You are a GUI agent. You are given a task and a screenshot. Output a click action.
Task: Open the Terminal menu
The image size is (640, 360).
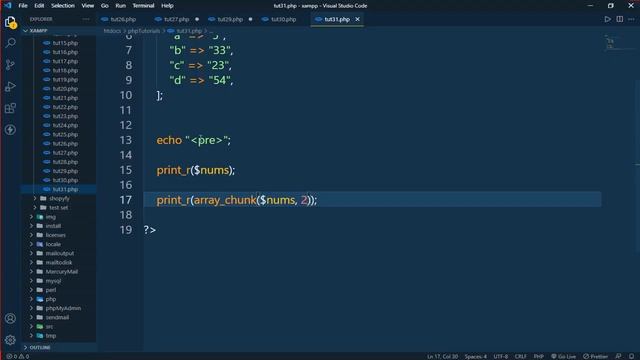pyautogui.click(x=143, y=6)
